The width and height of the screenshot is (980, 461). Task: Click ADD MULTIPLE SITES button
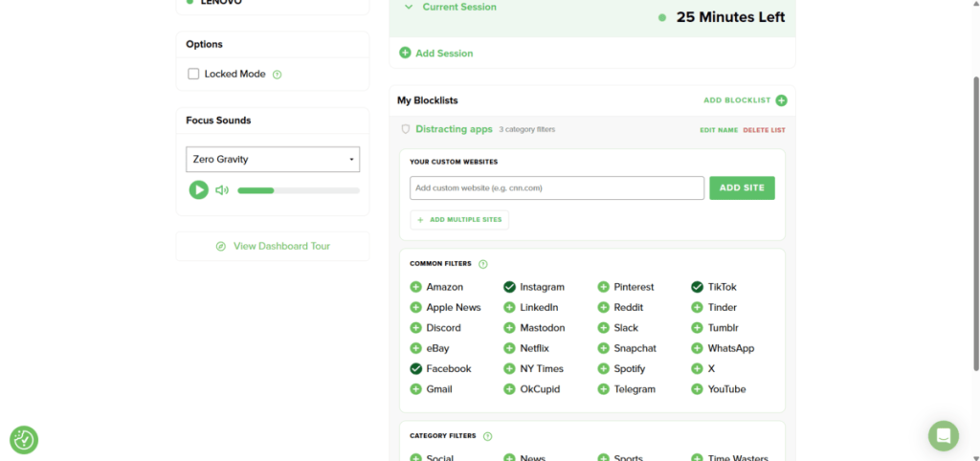pos(459,220)
